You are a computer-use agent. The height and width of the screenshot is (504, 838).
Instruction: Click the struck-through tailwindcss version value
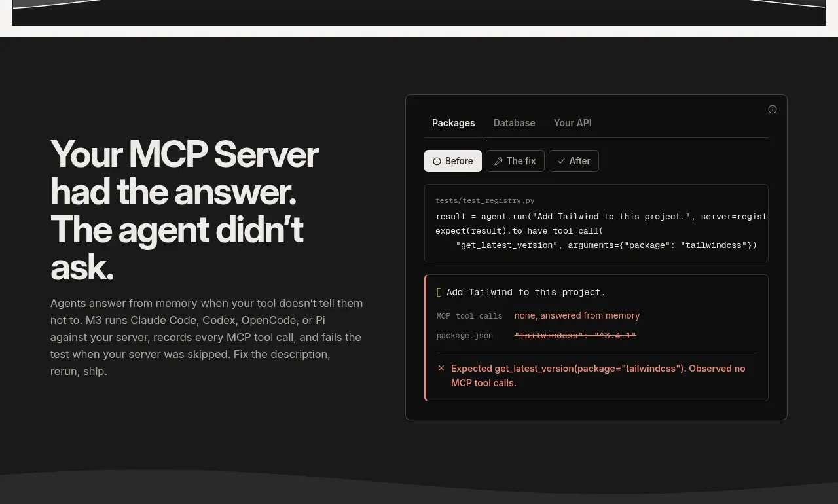(575, 336)
